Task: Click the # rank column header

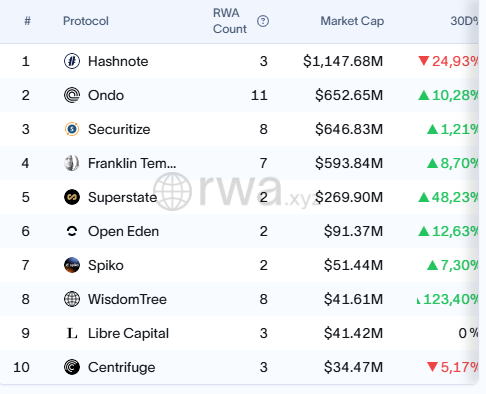Action: [x=27, y=21]
